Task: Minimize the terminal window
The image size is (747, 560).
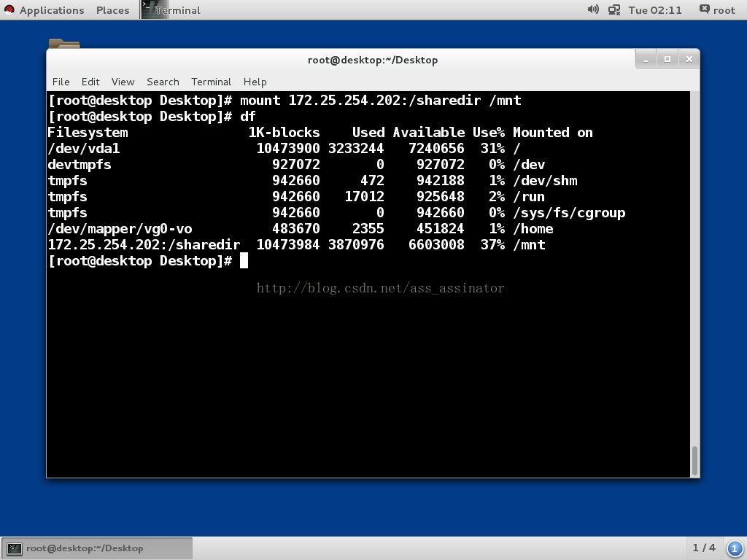Action: pos(646,60)
